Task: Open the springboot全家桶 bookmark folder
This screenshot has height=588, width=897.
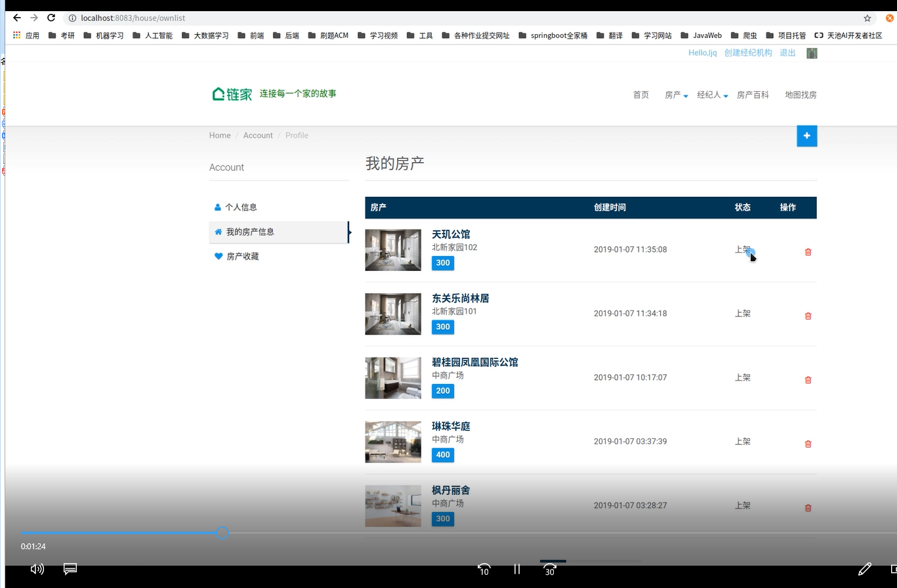Action: pos(553,35)
